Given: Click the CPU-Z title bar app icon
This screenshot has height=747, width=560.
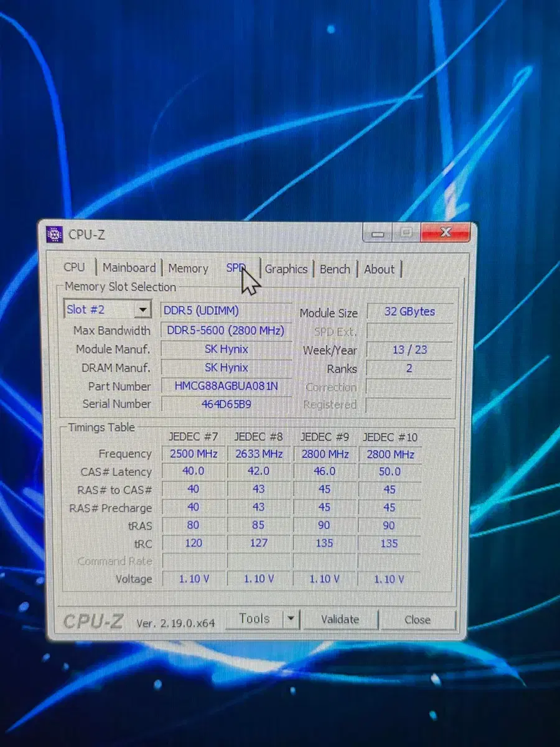Looking at the screenshot, I should 54,235.
